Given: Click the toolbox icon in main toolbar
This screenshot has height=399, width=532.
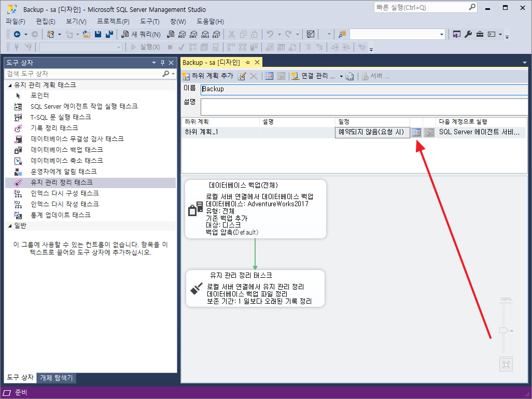Looking at the screenshot, I should (480, 34).
